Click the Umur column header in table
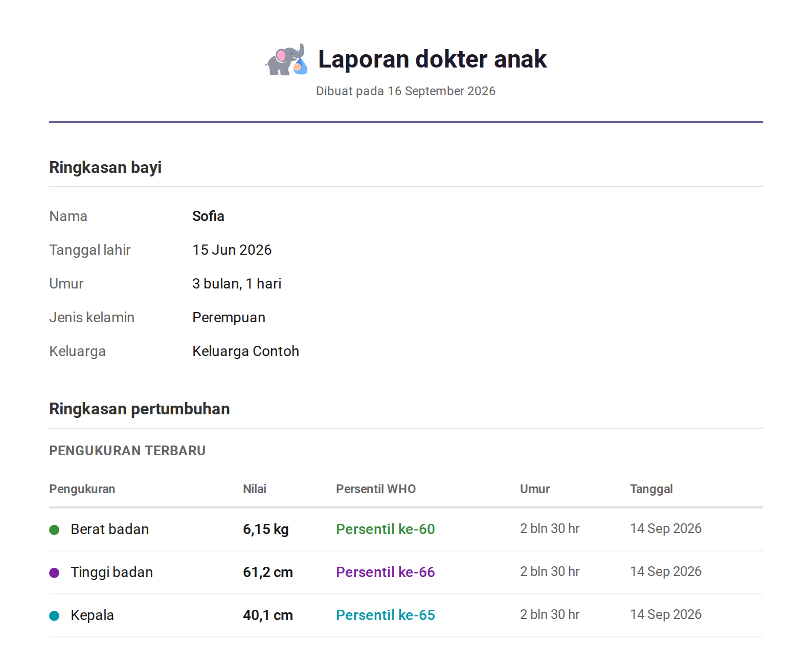Viewport: 812px width, 666px height. pyautogui.click(x=535, y=489)
